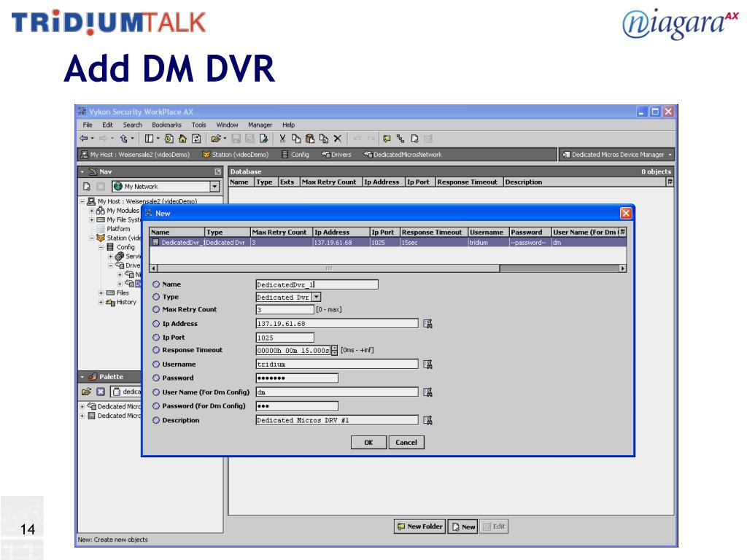Expand the My Modules tree node
The width and height of the screenshot is (747, 560).
pos(91,211)
